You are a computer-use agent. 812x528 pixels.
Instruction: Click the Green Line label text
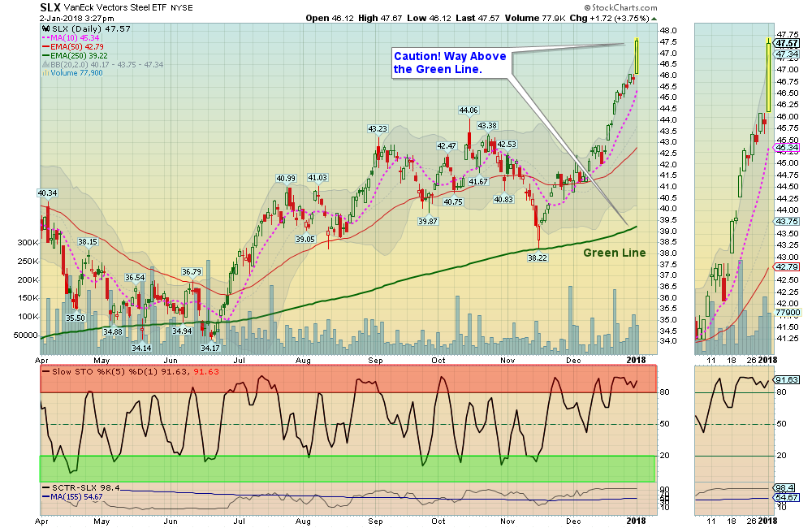pyautogui.click(x=614, y=253)
